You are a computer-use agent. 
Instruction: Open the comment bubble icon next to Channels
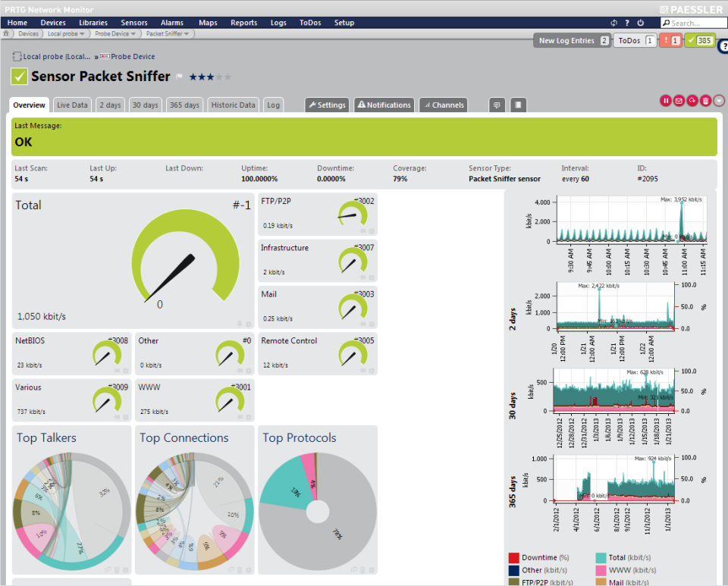pyautogui.click(x=497, y=105)
